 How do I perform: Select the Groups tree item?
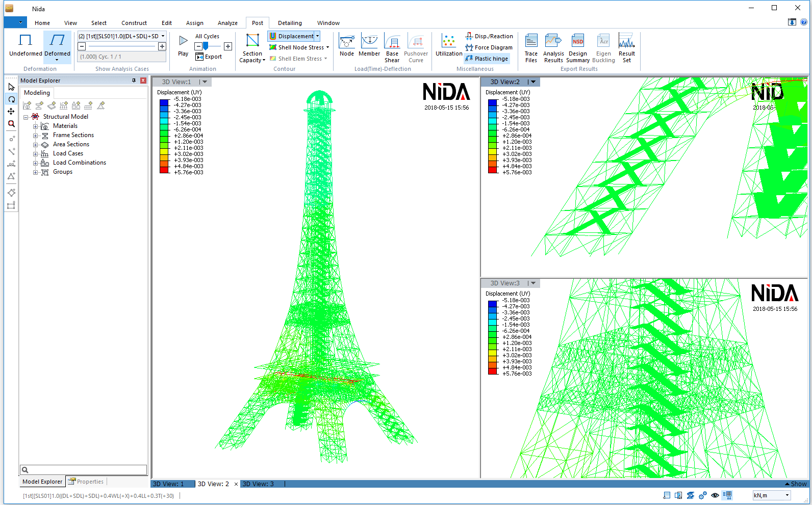click(x=63, y=172)
